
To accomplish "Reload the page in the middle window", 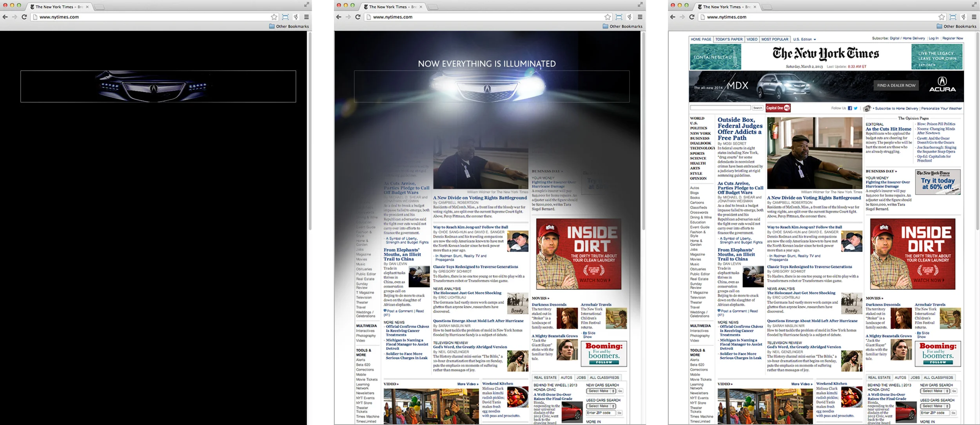I will (358, 17).
